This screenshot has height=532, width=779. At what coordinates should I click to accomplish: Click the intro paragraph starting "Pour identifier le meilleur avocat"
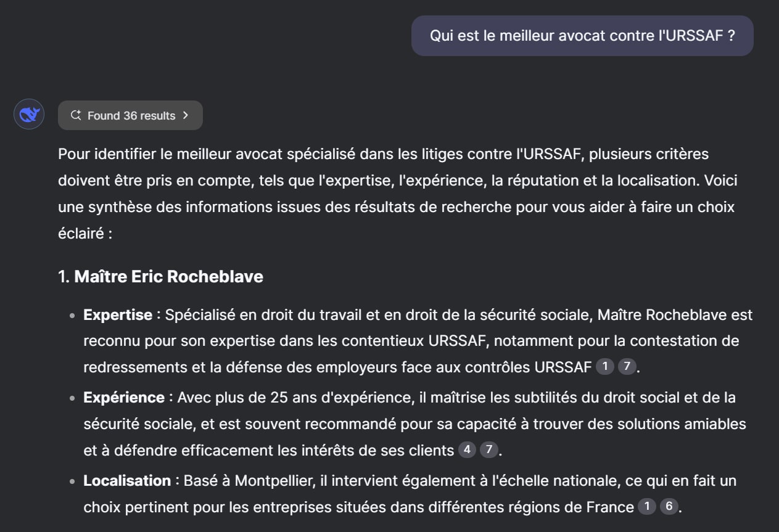pyautogui.click(x=398, y=194)
